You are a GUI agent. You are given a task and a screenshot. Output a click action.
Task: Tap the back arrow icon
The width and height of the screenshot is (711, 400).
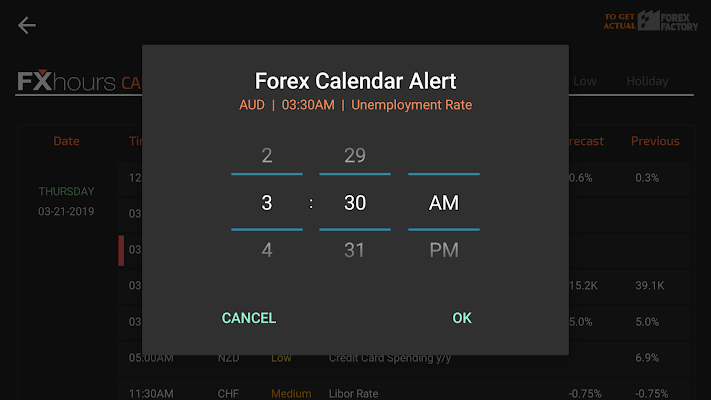[27, 25]
